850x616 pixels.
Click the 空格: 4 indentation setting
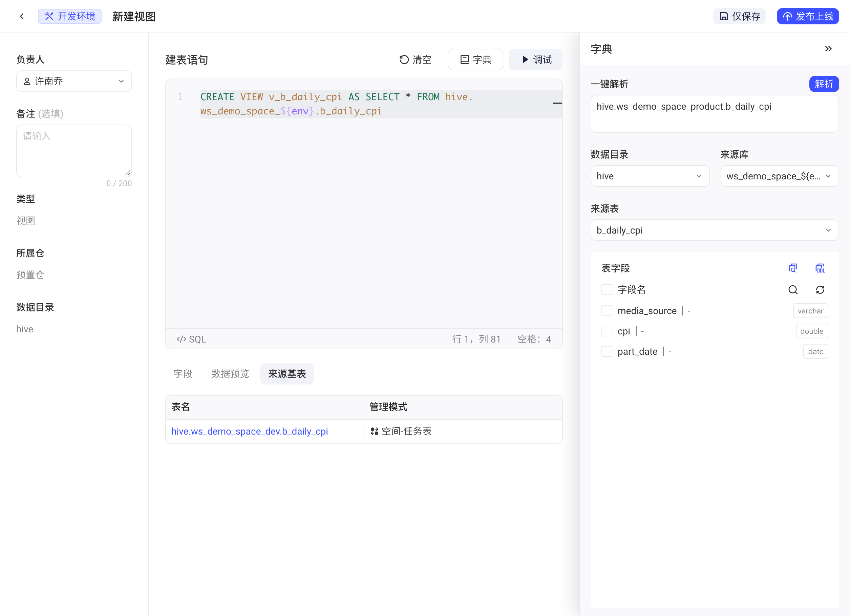tap(534, 339)
